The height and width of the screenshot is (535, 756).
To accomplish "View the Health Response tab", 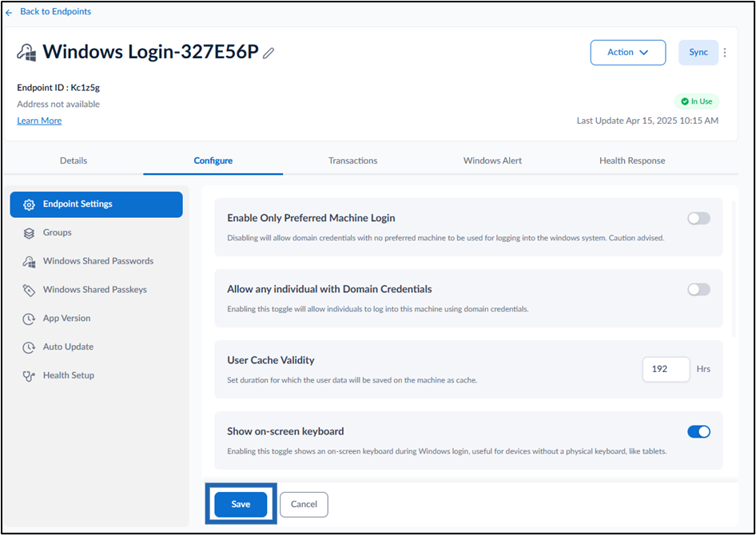I will 632,160.
